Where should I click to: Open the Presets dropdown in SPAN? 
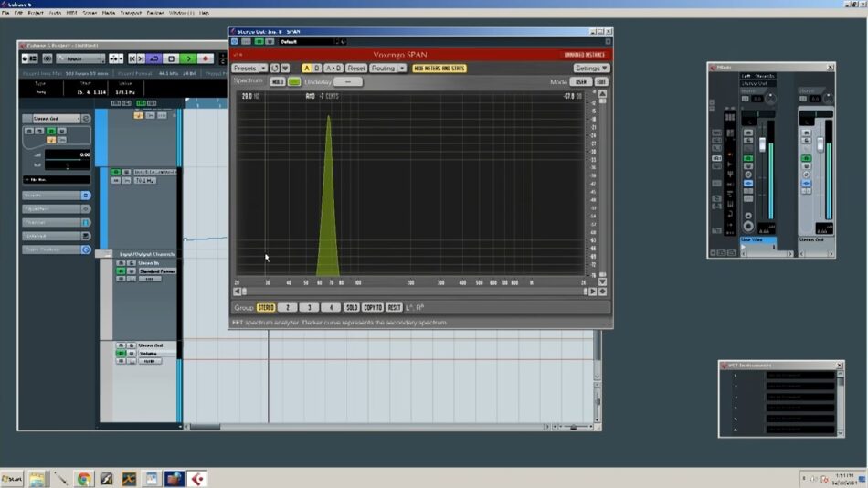coord(249,69)
